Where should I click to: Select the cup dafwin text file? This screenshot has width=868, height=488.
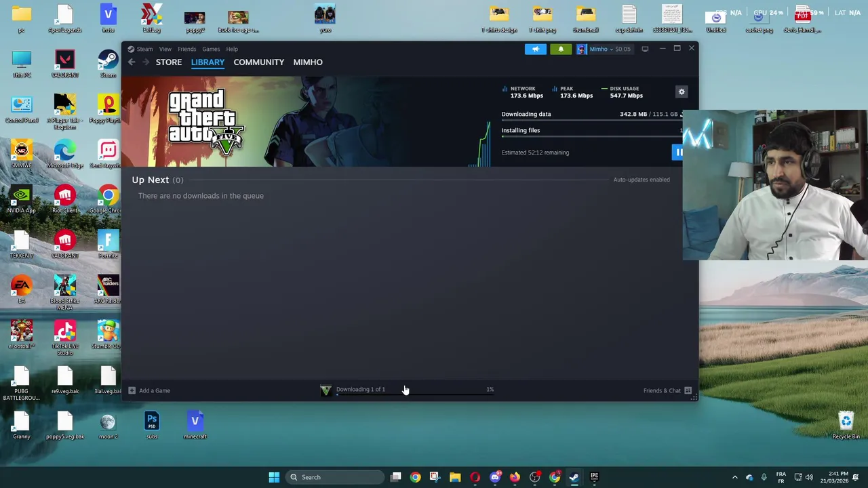coord(629,18)
